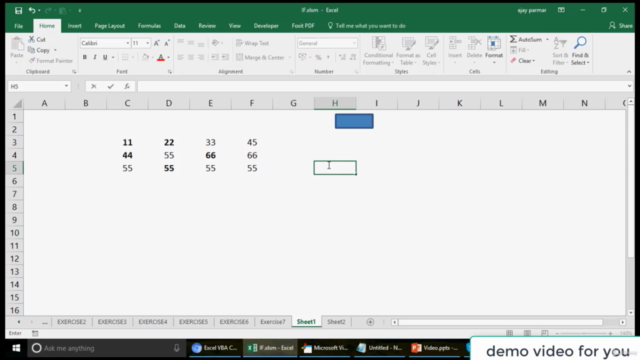Image resolution: width=640 pixels, height=360 pixels.
Task: Click the Save icon in quick access toolbar
Action: 18,10
